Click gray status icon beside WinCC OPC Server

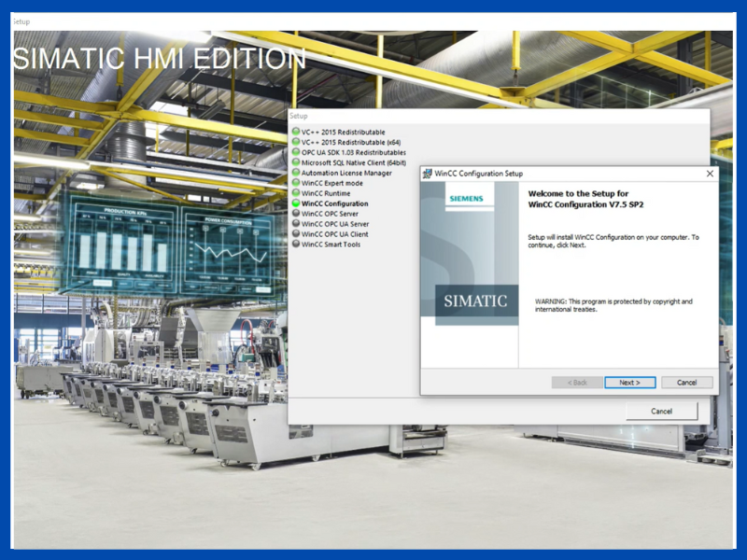tap(296, 214)
